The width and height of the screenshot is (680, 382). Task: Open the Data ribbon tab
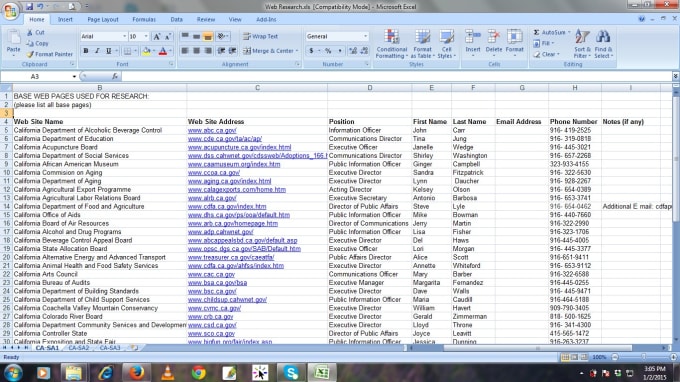[177, 20]
